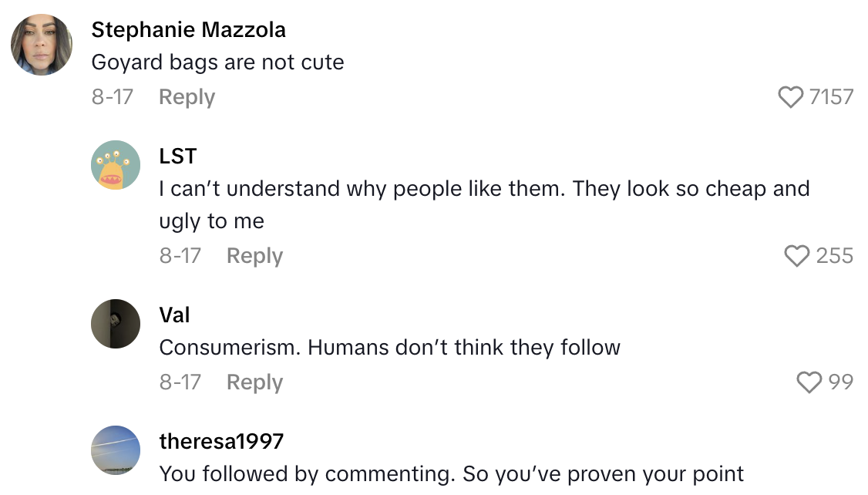Screen dimensions: 868x495
Task: Like Val's comment using the heart icon
Action: click(809, 382)
